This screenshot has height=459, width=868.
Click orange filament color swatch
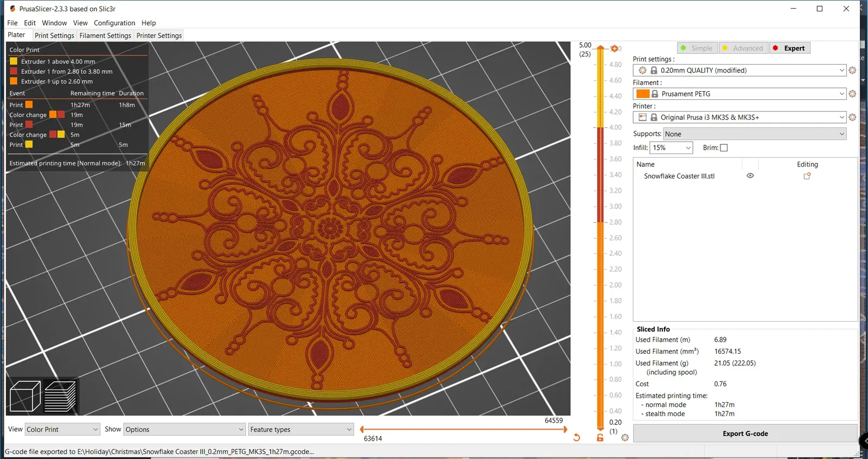coord(643,94)
